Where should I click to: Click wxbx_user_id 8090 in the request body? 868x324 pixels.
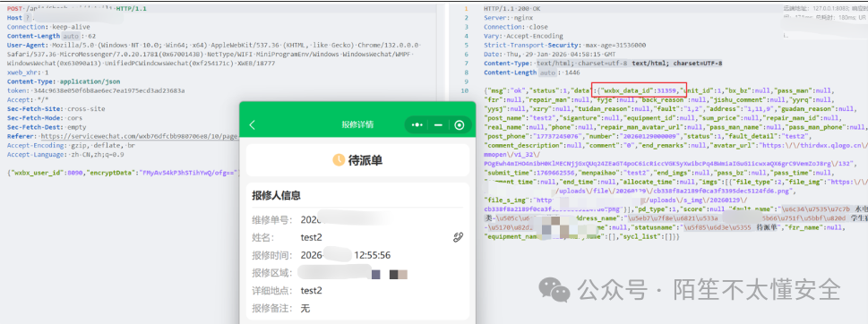pyautogui.click(x=46, y=172)
